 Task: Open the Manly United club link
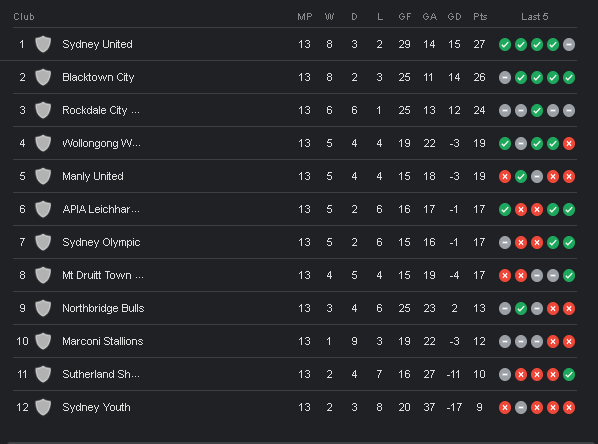click(x=93, y=176)
